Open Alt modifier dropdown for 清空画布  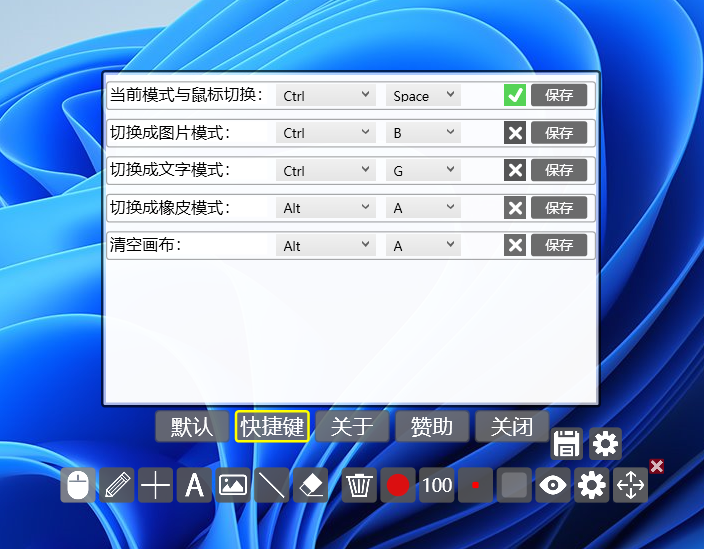tap(326, 245)
